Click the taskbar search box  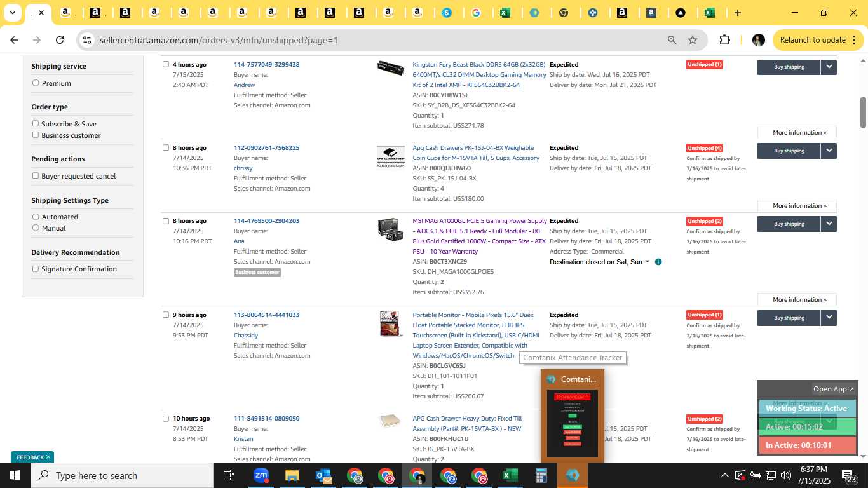pos(122,475)
